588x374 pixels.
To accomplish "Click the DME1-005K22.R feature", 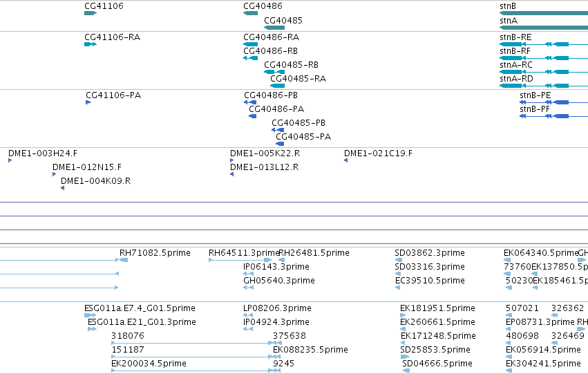I will tap(265, 153).
